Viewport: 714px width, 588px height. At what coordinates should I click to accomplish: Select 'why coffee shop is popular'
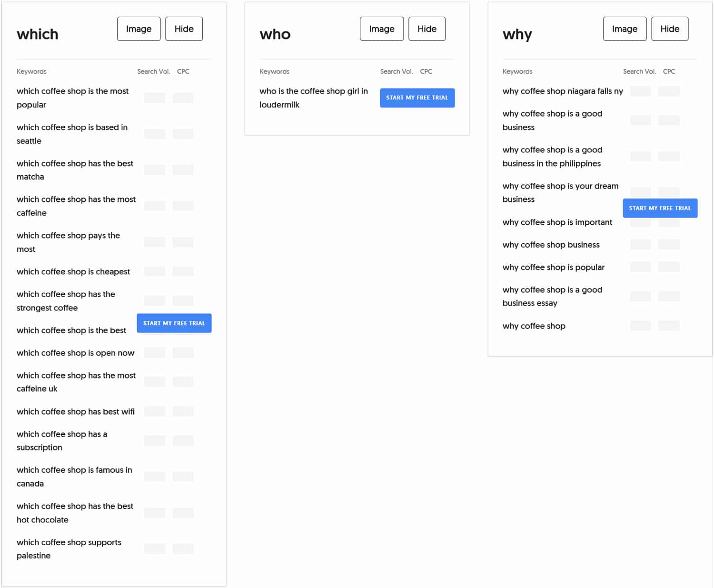pos(554,267)
